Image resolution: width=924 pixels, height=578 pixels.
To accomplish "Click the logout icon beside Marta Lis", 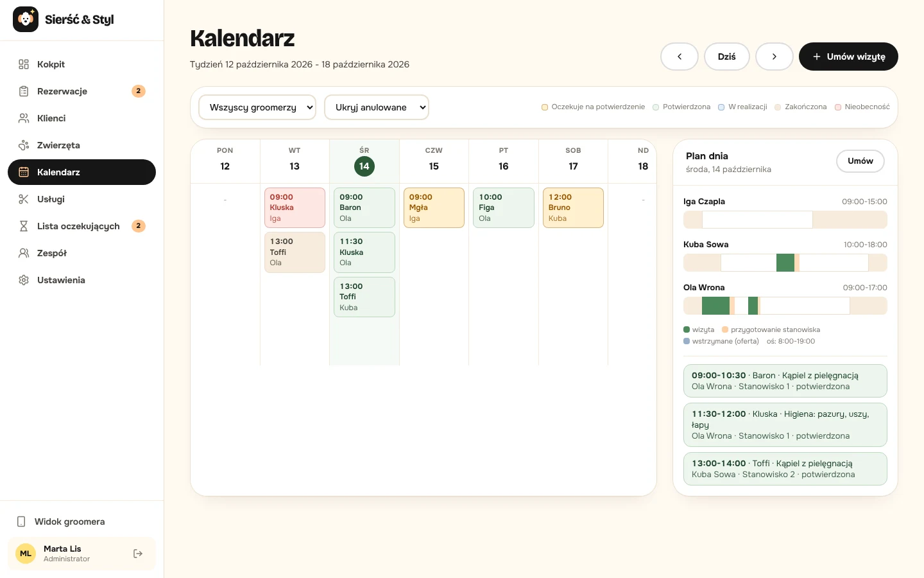I will 138,554.
